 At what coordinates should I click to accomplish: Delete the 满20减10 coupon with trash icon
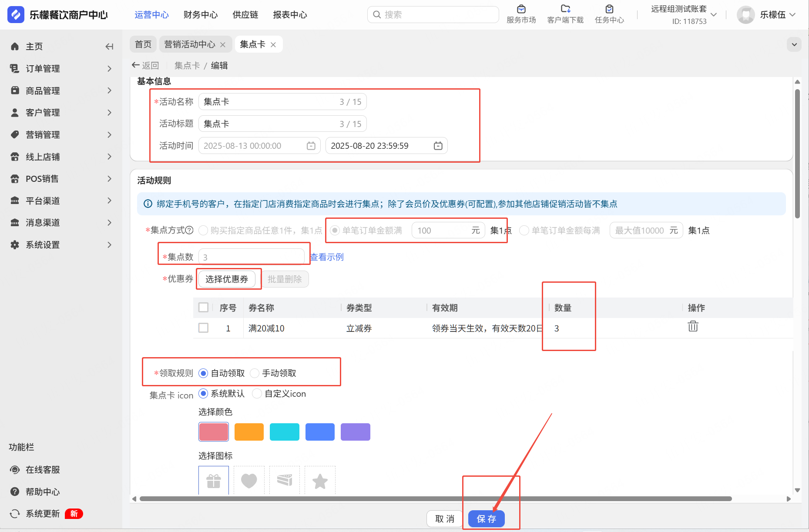[693, 326]
